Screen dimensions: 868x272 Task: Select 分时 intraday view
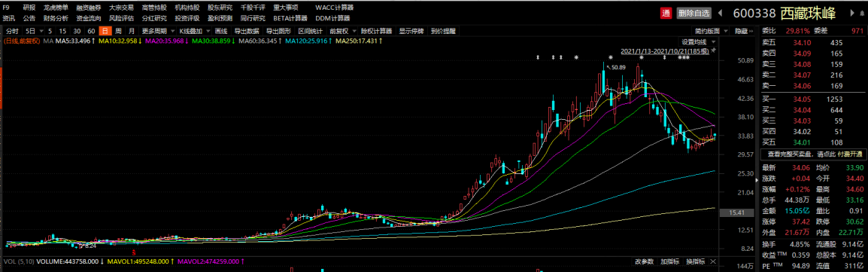tap(12, 31)
